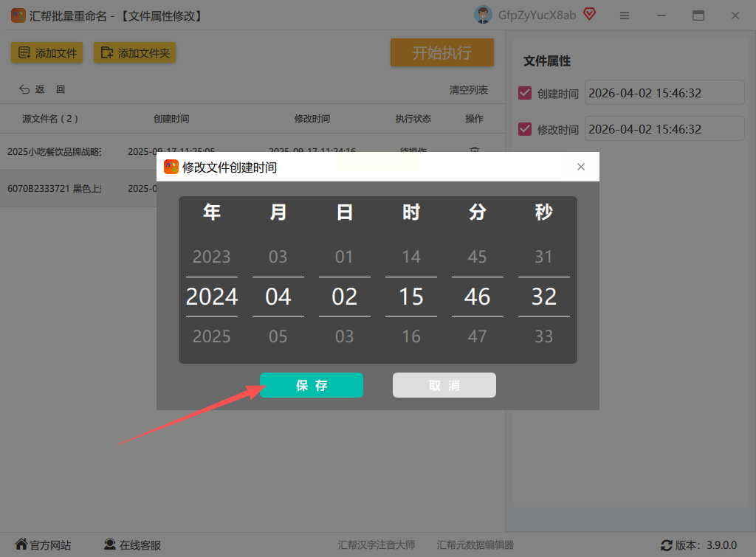Choose minute 47 in the minute column
This screenshot has height=557, width=756.
(478, 336)
